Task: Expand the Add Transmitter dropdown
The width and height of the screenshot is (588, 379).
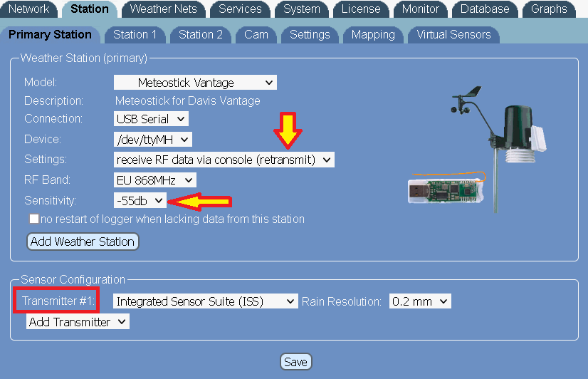Action: (78, 322)
